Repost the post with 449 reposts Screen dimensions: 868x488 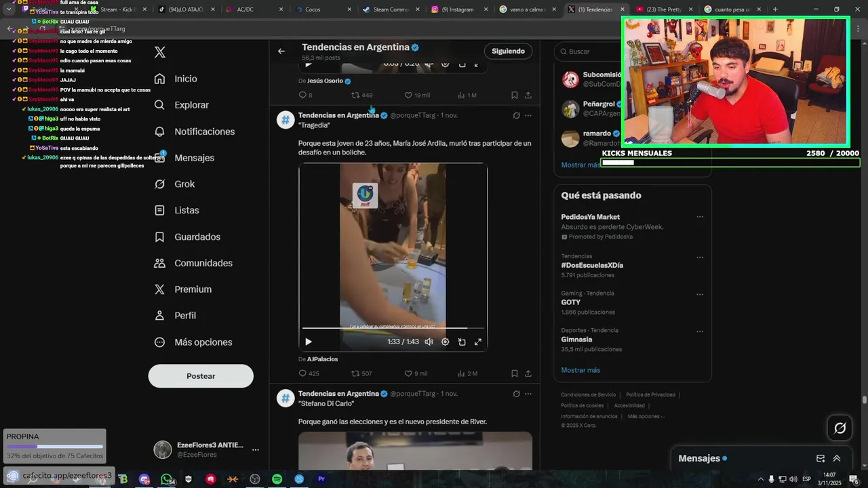pyautogui.click(x=362, y=96)
